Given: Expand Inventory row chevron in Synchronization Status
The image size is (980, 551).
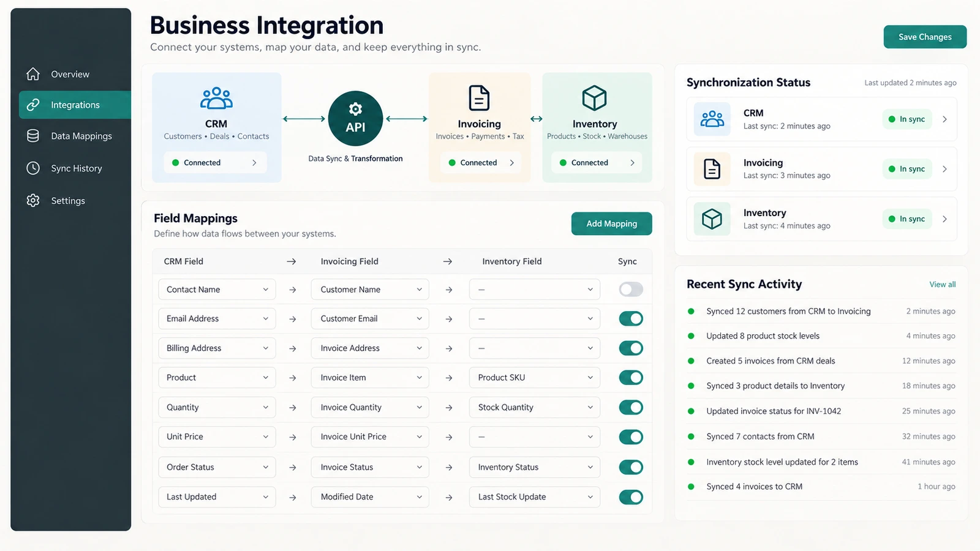Looking at the screenshot, I should (x=944, y=219).
